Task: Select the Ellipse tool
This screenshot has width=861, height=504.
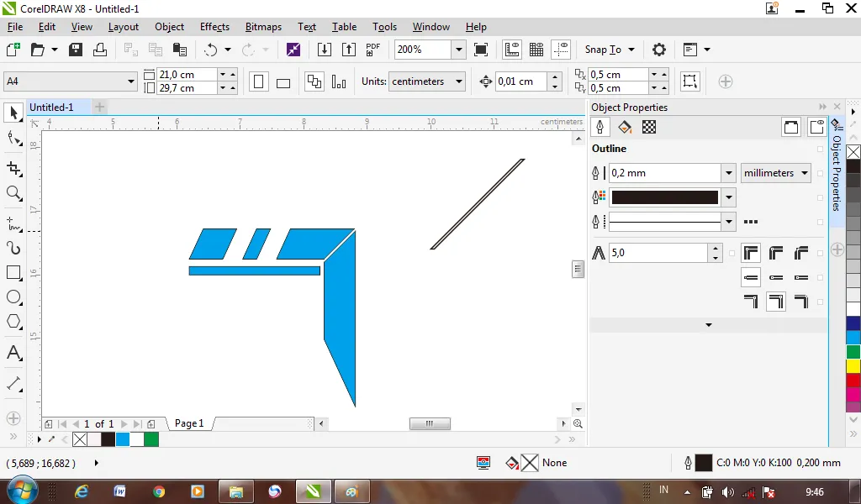Action: [13, 297]
